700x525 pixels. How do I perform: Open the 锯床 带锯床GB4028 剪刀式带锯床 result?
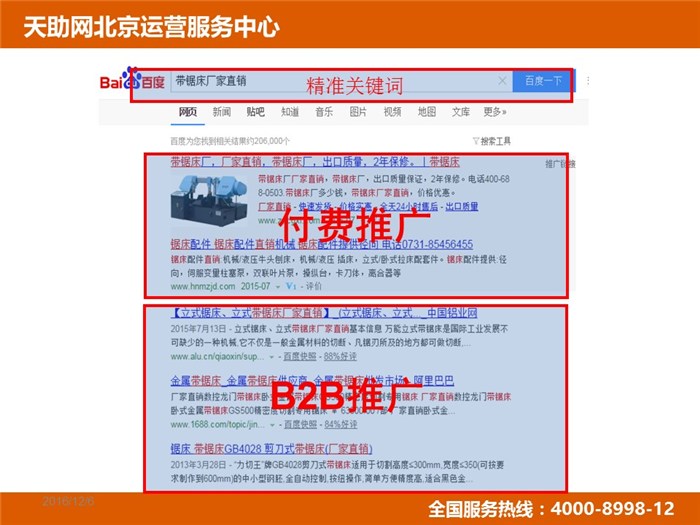tap(271, 449)
